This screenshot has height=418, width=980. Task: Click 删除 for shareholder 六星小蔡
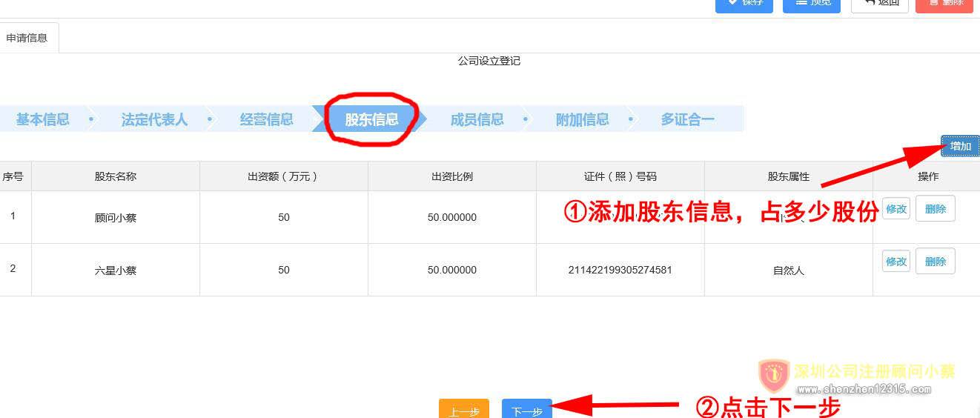(936, 261)
